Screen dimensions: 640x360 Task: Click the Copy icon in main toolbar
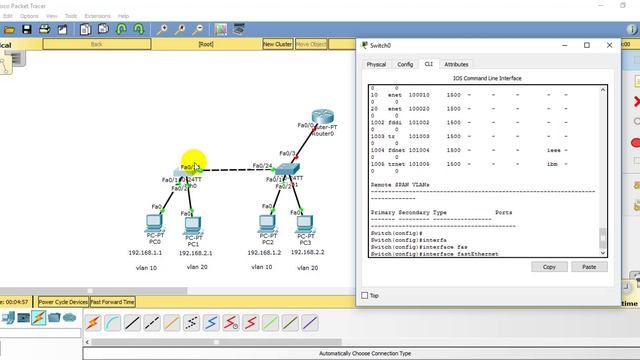coord(85,29)
